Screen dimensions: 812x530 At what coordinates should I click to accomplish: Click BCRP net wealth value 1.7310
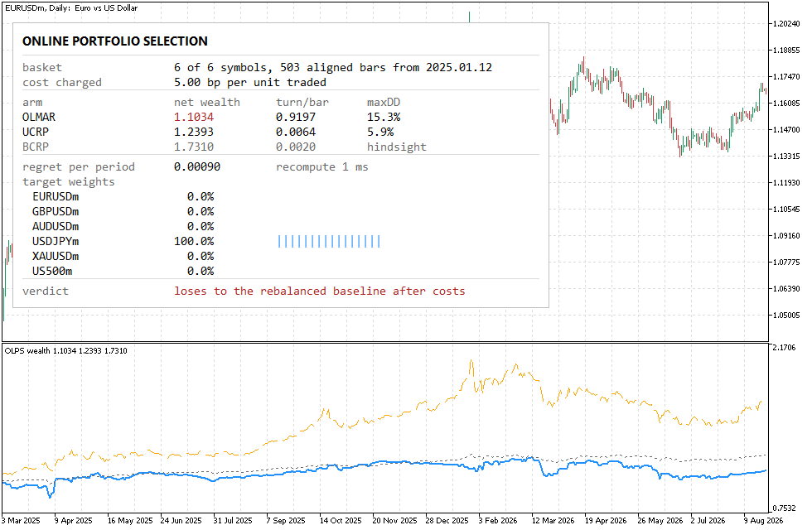point(194,147)
